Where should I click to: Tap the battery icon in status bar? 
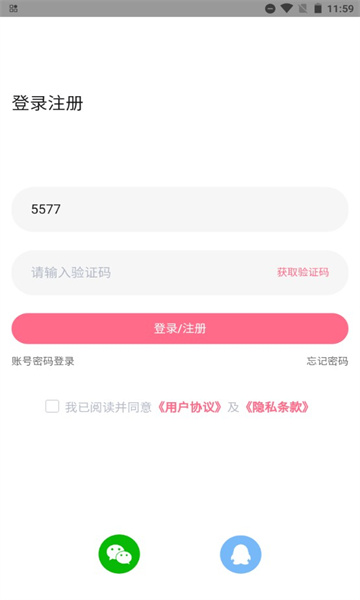[318, 8]
